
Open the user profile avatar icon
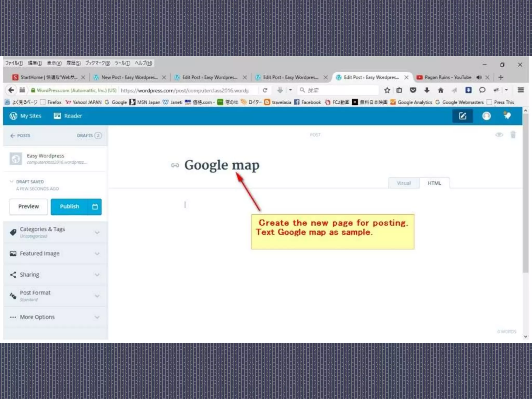[x=486, y=116]
